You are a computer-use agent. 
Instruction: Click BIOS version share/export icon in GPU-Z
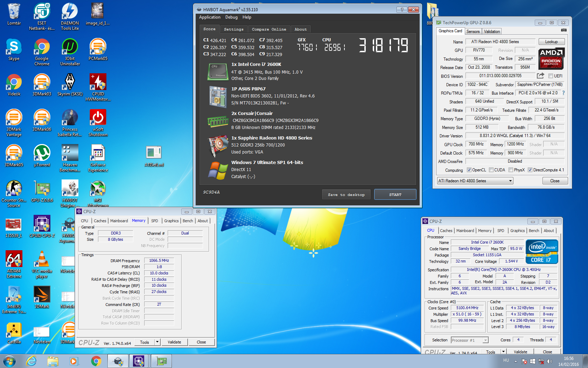tap(540, 76)
